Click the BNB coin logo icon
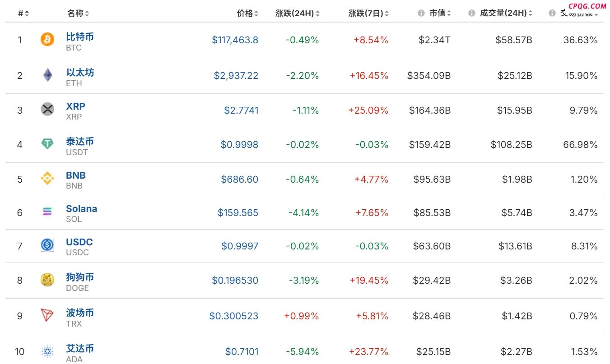Screen dimensions: 610x364 pyautogui.click(x=47, y=179)
